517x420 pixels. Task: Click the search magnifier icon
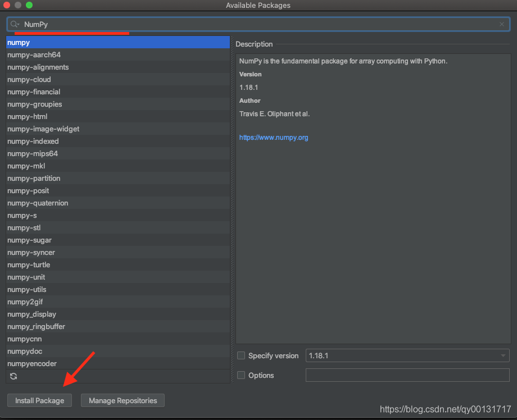[x=15, y=24]
